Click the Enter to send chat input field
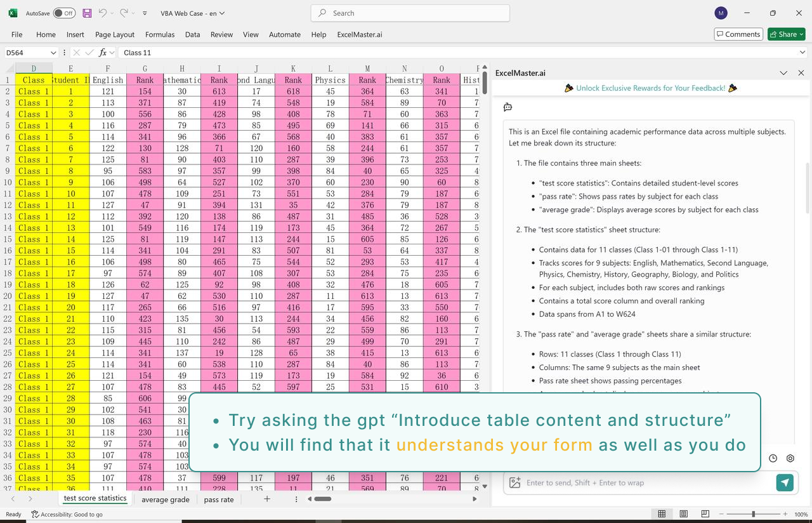 coord(634,482)
